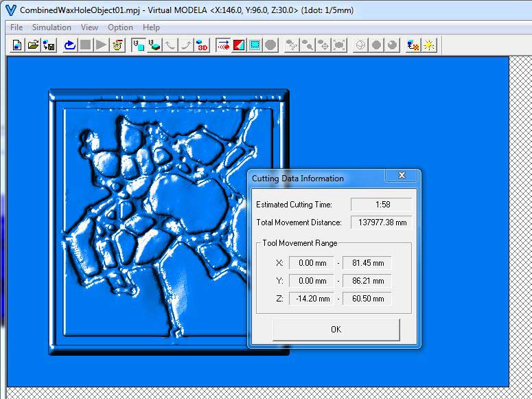Click the Z maximum value 60.50 mm
The width and height of the screenshot is (532, 399).
tap(367, 299)
